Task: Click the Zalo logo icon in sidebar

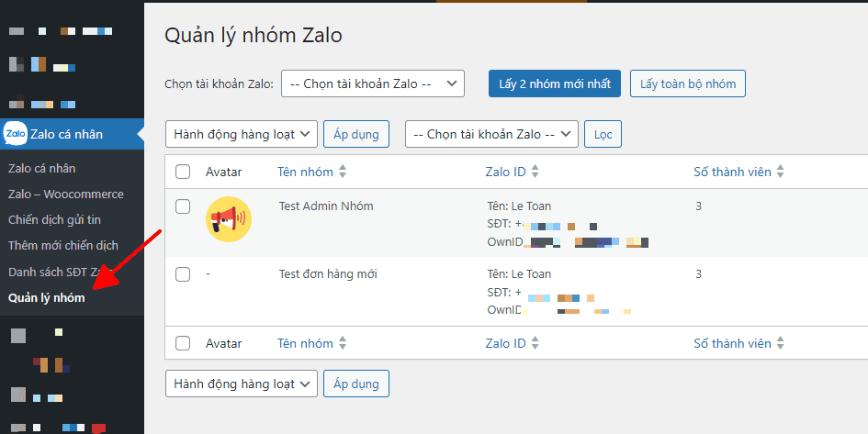Action: coord(16,135)
